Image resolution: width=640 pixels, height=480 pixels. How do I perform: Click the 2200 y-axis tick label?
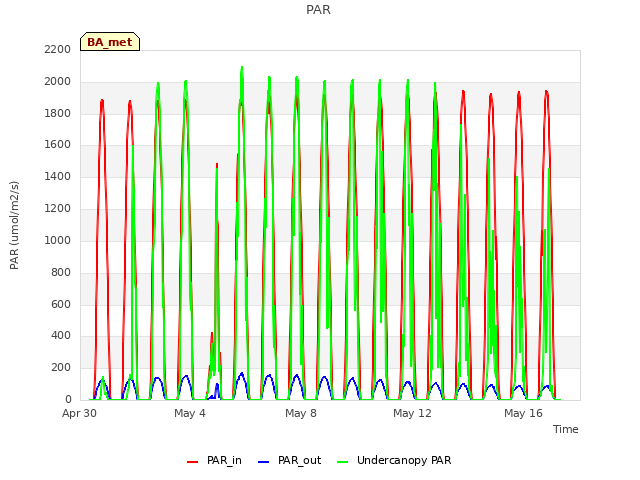coord(58,49)
